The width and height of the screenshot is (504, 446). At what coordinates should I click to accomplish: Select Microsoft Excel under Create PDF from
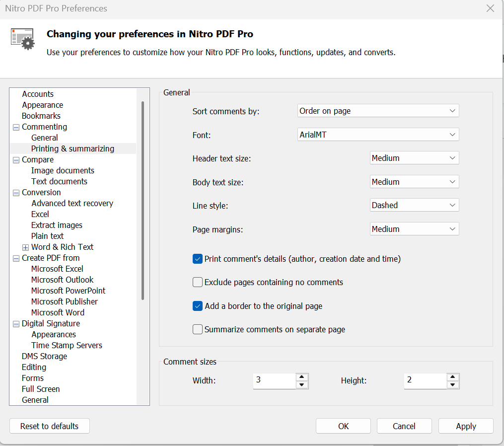57,269
